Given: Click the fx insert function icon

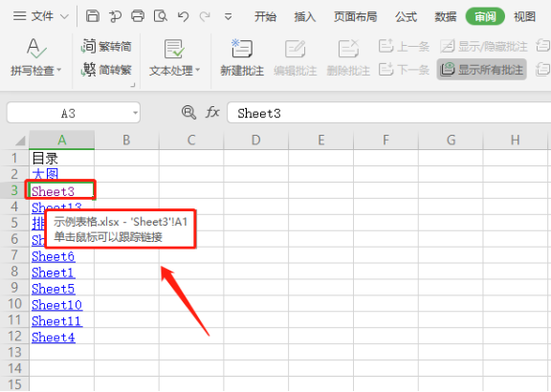Looking at the screenshot, I should [x=212, y=113].
